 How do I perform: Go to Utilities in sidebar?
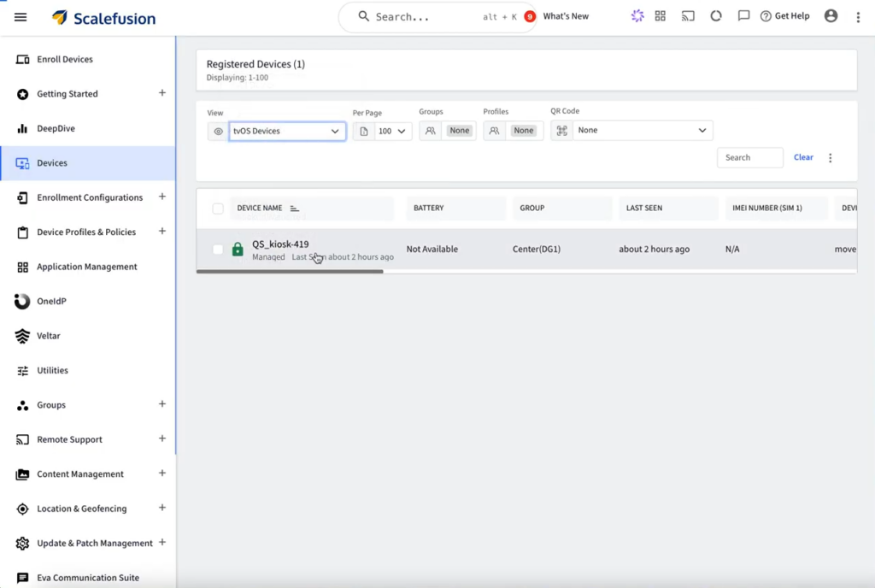coord(88,370)
